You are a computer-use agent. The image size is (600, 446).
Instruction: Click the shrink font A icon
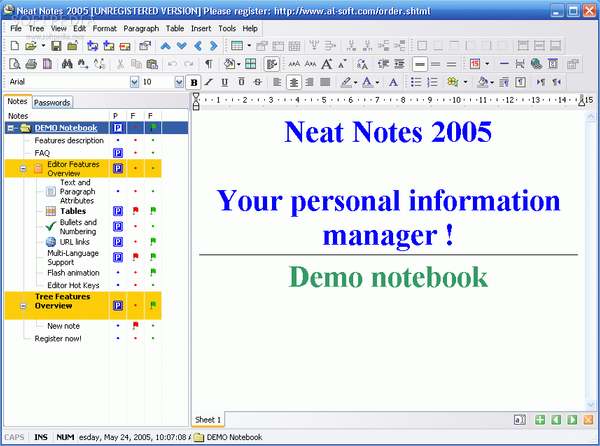point(342,64)
